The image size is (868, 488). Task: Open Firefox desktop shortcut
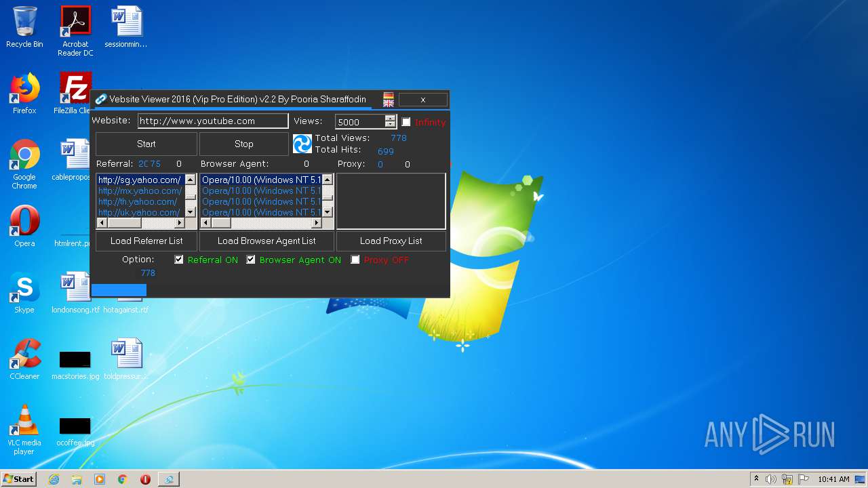click(24, 94)
